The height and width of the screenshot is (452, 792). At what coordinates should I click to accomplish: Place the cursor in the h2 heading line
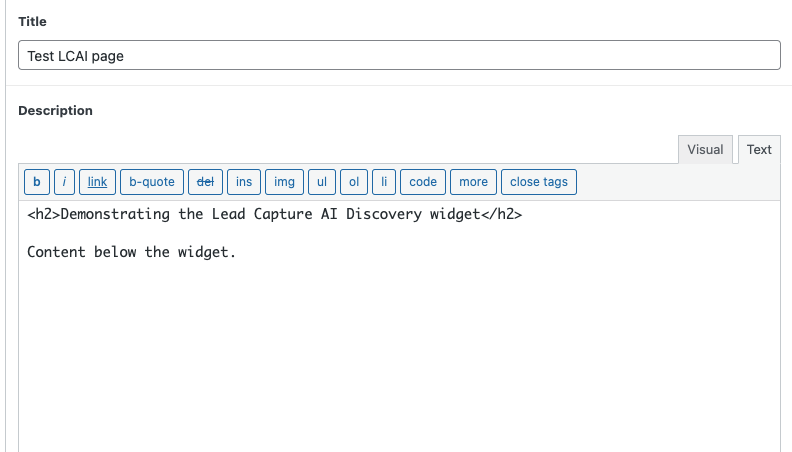pyautogui.click(x=274, y=215)
